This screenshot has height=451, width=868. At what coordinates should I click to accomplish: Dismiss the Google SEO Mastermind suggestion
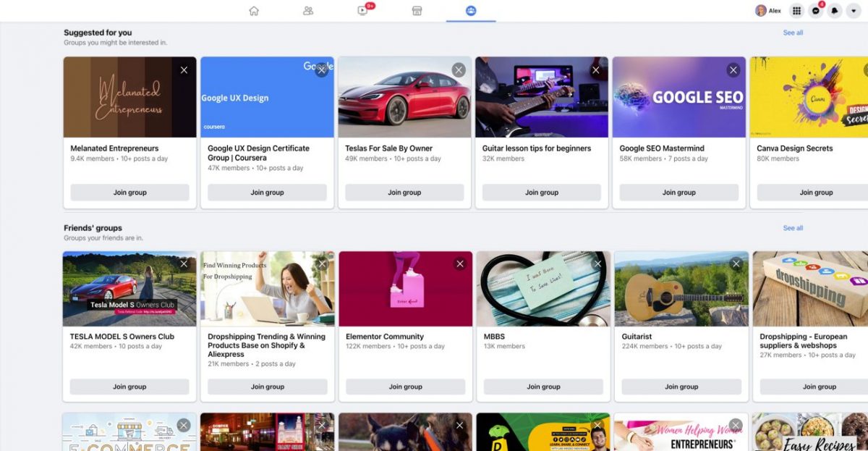733,70
